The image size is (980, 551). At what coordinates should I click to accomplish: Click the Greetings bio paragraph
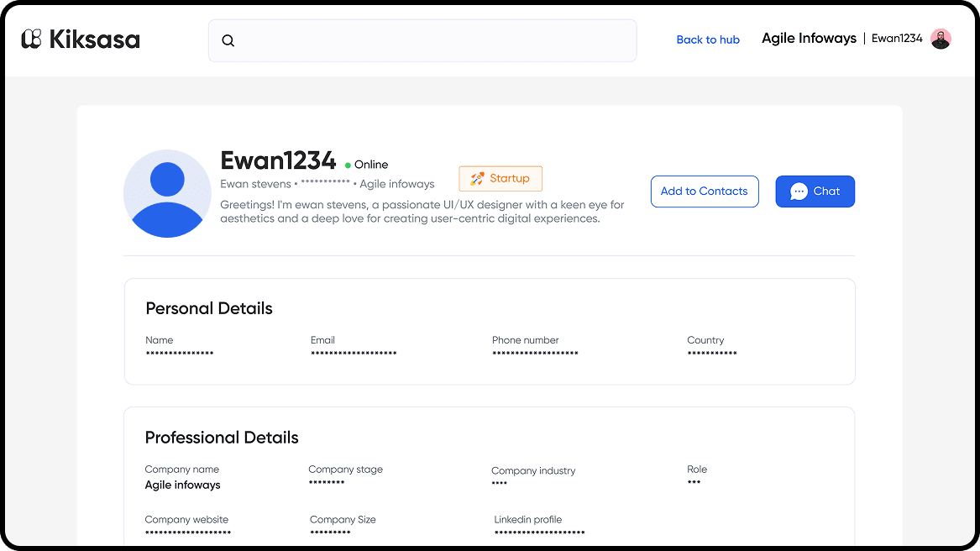click(422, 212)
